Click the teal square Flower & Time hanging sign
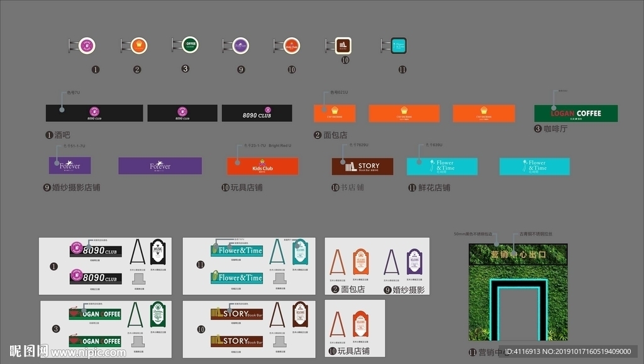The image size is (644, 364). click(x=398, y=45)
